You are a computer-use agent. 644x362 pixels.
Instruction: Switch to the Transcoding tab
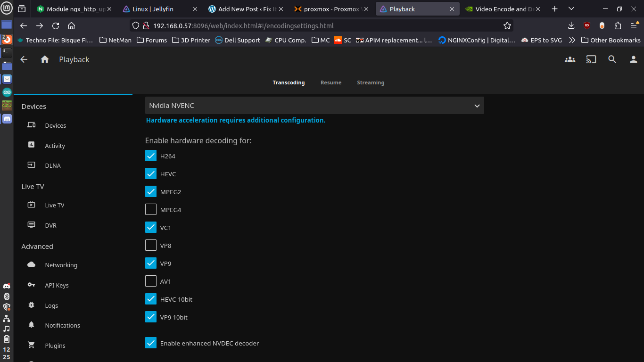pyautogui.click(x=289, y=82)
